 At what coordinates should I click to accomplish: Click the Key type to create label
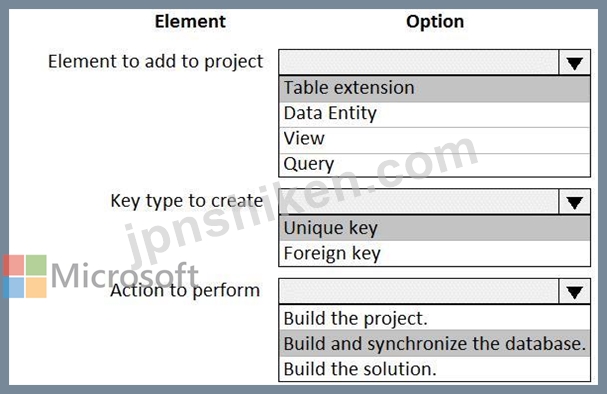[187, 201]
